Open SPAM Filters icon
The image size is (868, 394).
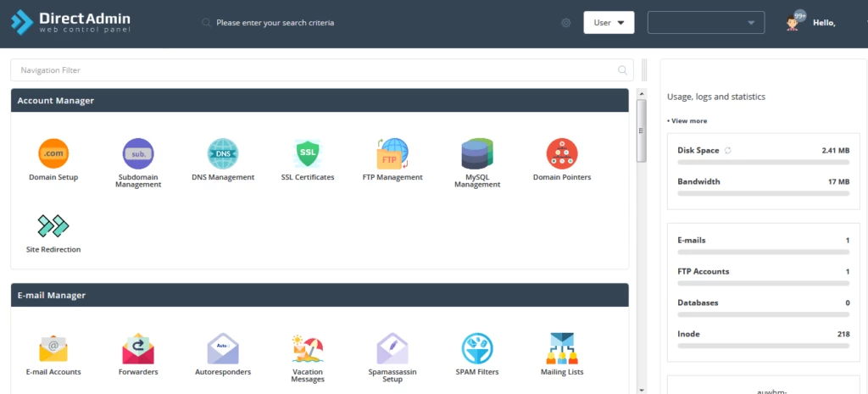click(x=477, y=348)
